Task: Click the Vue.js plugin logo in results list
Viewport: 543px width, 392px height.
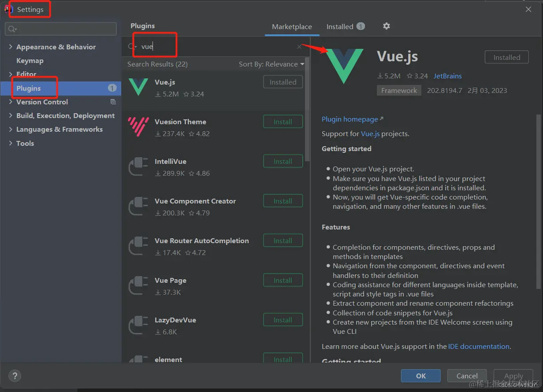Action: point(138,87)
